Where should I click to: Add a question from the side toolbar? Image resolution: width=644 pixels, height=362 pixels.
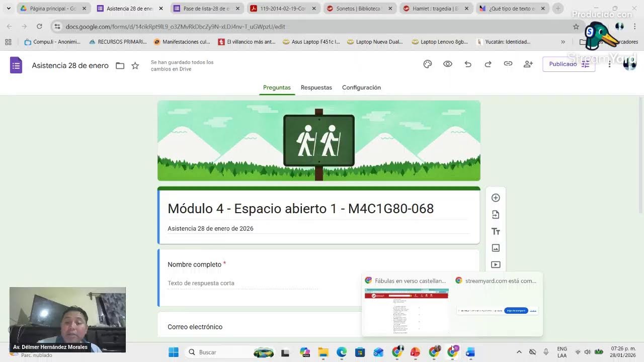pyautogui.click(x=496, y=198)
